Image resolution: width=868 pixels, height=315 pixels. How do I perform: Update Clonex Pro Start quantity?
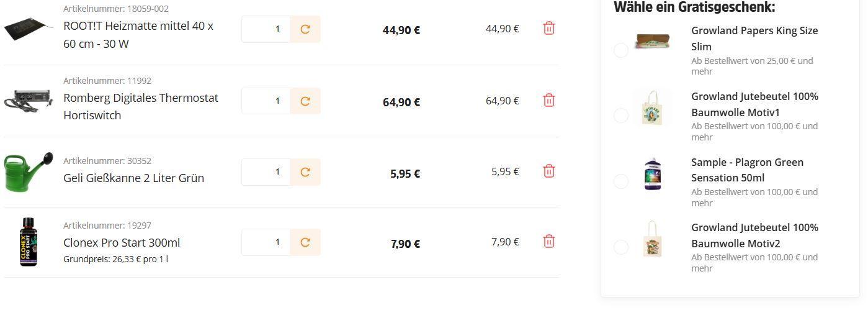tap(305, 242)
